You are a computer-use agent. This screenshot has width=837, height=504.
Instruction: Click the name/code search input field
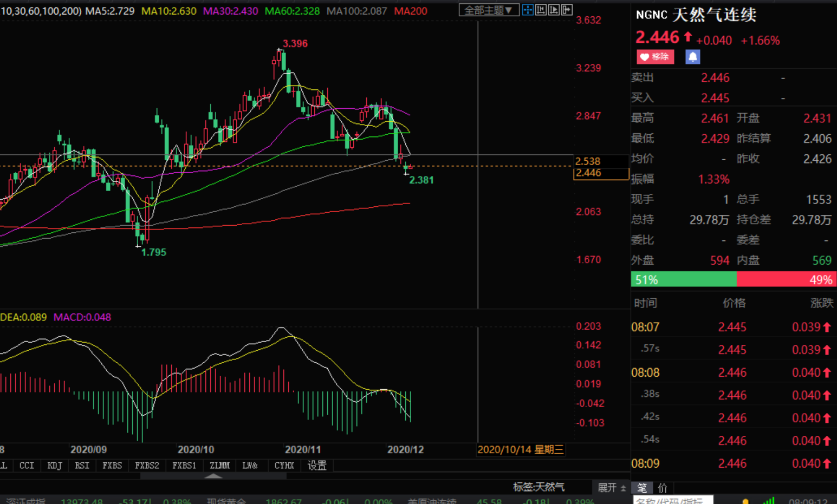pyautogui.click(x=673, y=501)
